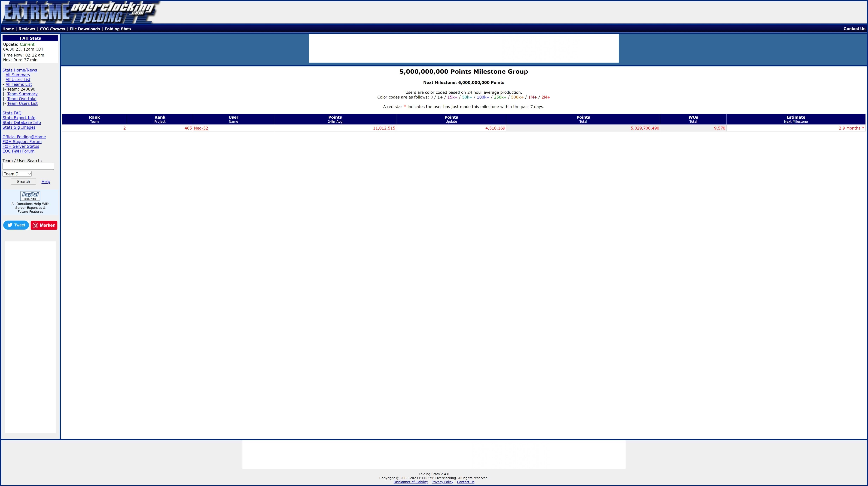Go to Home in the top navigation

click(8, 29)
